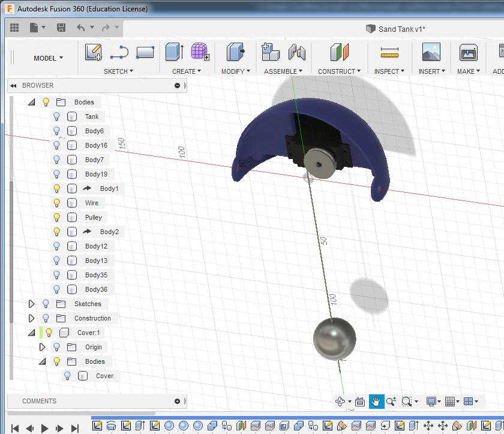Select the Line sketch tool
The height and width of the screenshot is (434, 504).
point(119,53)
